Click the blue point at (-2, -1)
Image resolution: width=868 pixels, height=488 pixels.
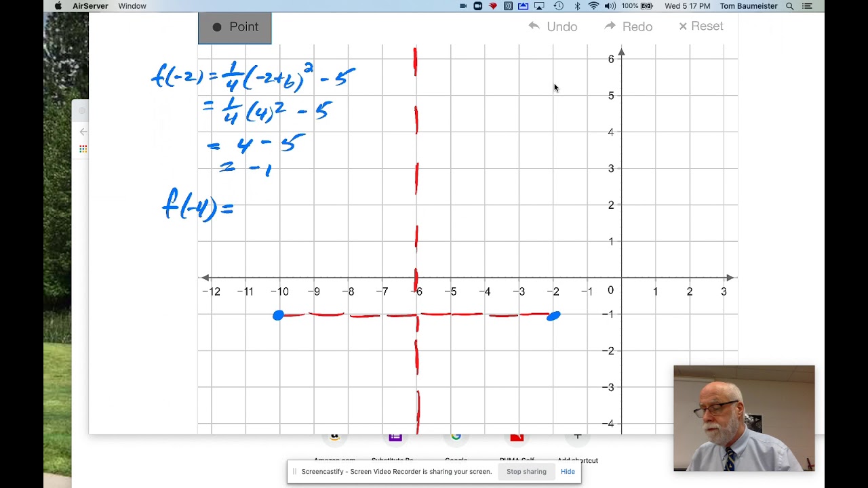[x=553, y=315]
